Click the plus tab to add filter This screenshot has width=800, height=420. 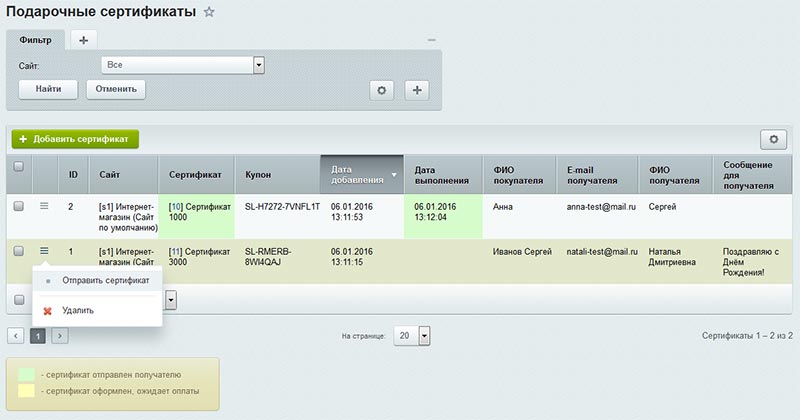click(x=84, y=40)
